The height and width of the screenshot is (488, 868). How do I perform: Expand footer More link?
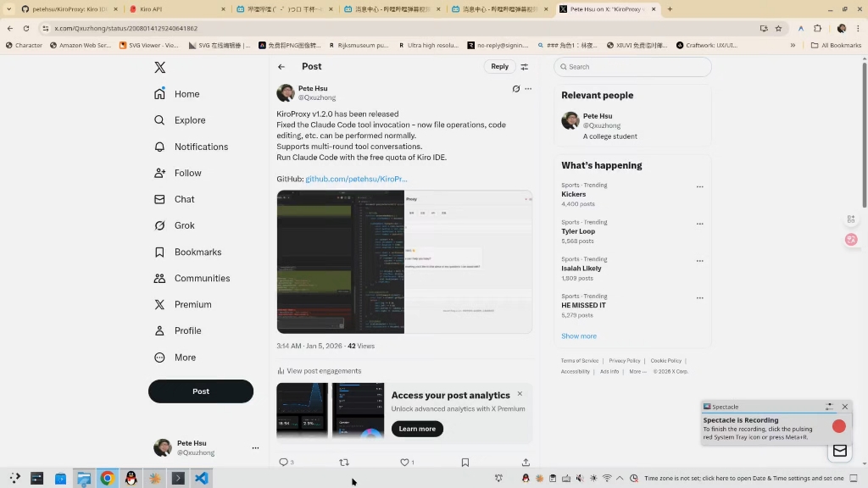637,372
